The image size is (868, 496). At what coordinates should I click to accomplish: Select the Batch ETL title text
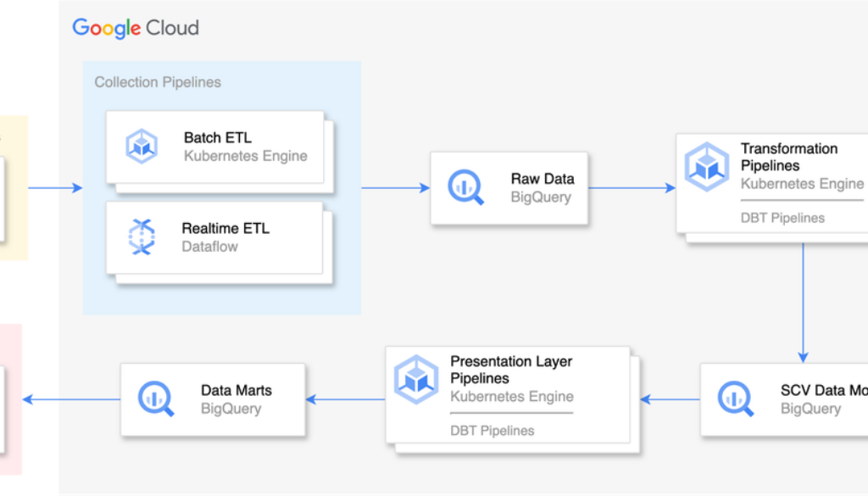point(217,137)
